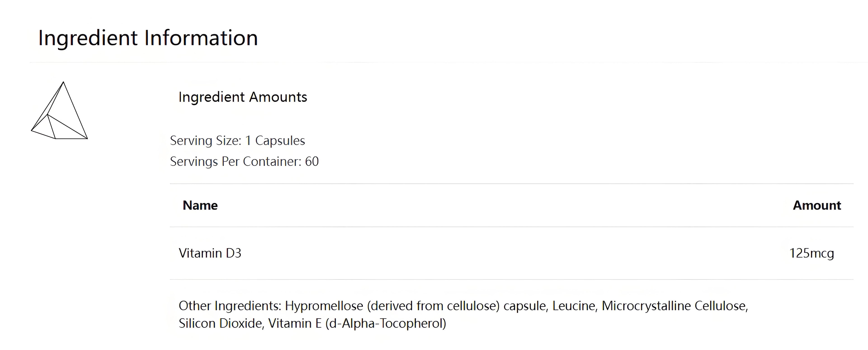The height and width of the screenshot is (350, 868).
Task: Click the Servings Per Container label
Action: click(236, 161)
